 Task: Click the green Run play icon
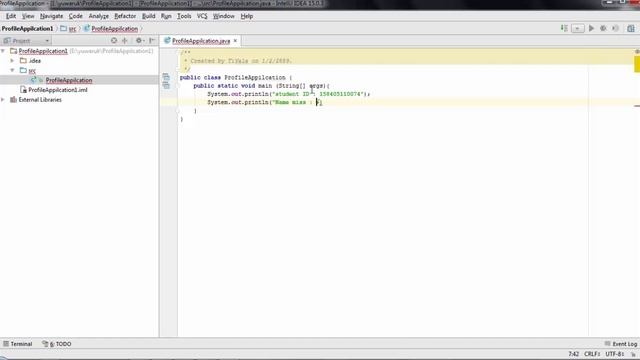[x=591, y=28]
